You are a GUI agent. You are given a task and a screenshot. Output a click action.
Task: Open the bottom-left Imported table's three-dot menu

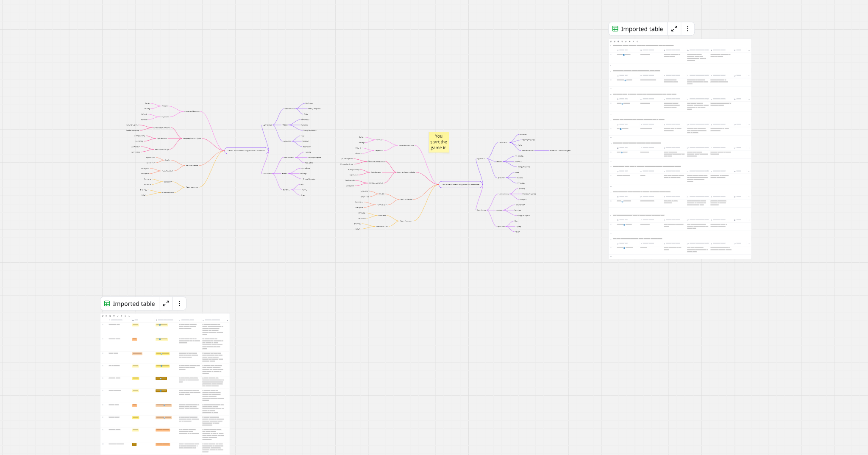pyautogui.click(x=179, y=303)
